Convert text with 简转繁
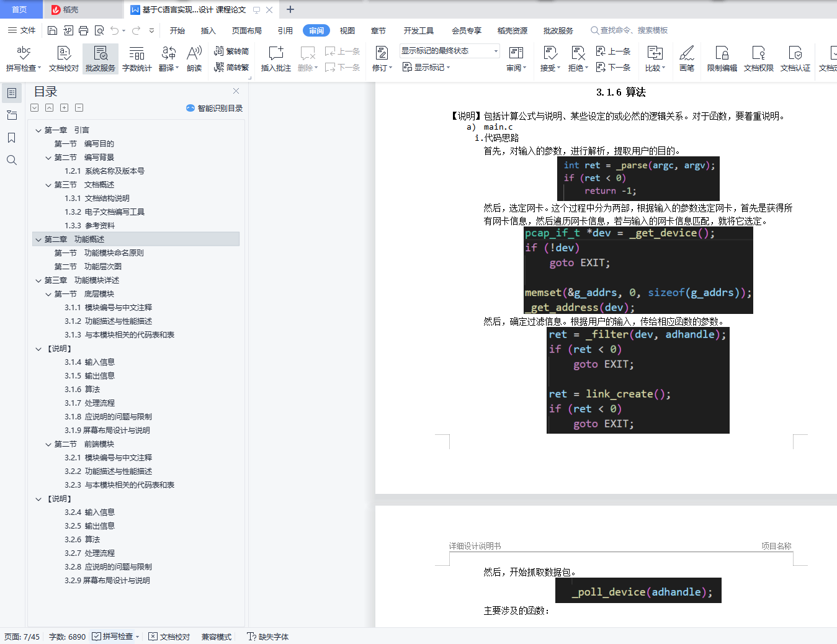The width and height of the screenshot is (837, 644). click(x=231, y=67)
